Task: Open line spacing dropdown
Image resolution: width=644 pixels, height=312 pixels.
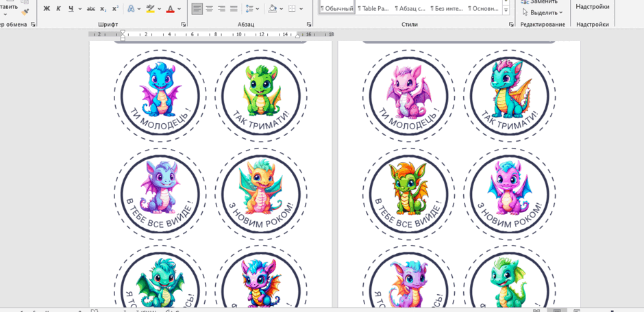Action: pos(252,9)
